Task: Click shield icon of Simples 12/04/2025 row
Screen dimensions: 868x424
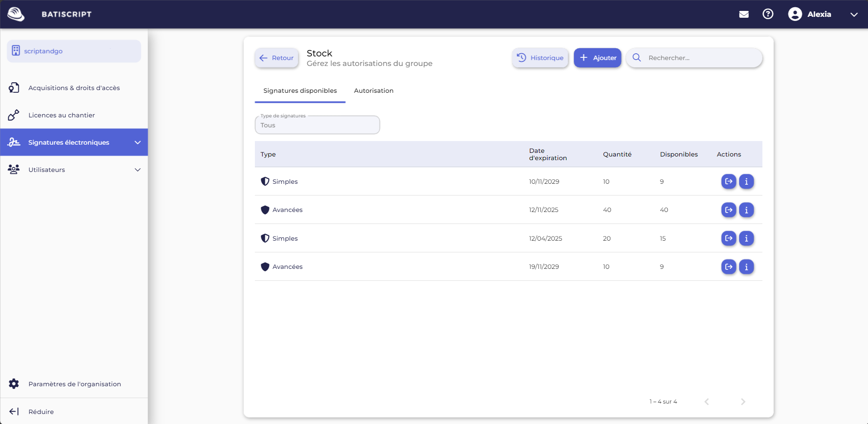Action: point(265,238)
